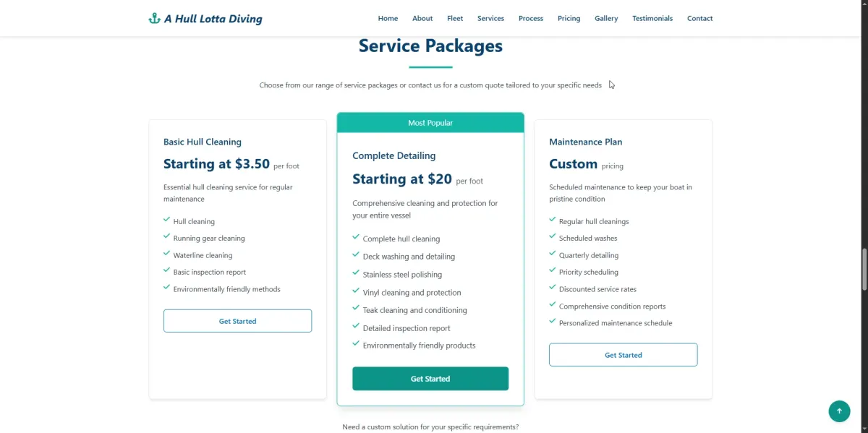Click checkmark icon beside Hull cleaning
The image size is (868, 433).
pos(167,220)
